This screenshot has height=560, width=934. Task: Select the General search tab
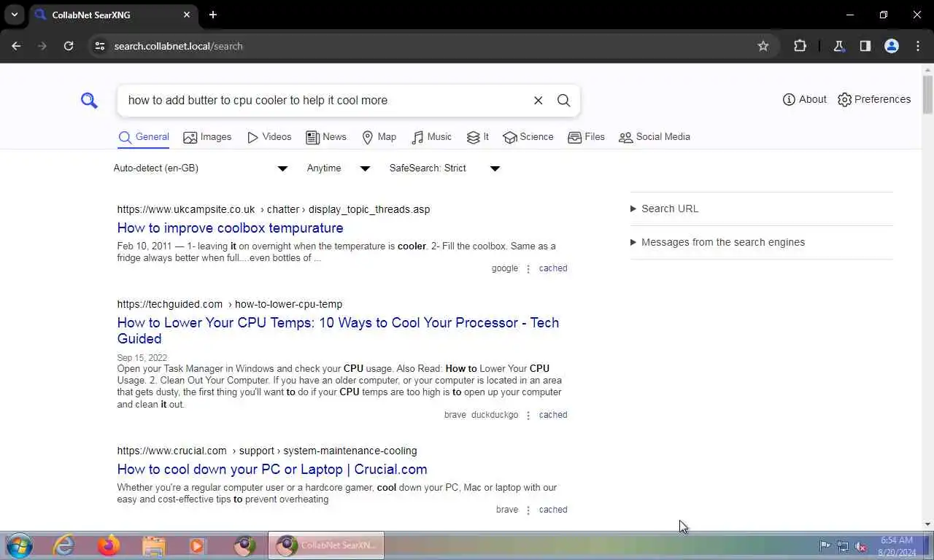pyautogui.click(x=144, y=137)
